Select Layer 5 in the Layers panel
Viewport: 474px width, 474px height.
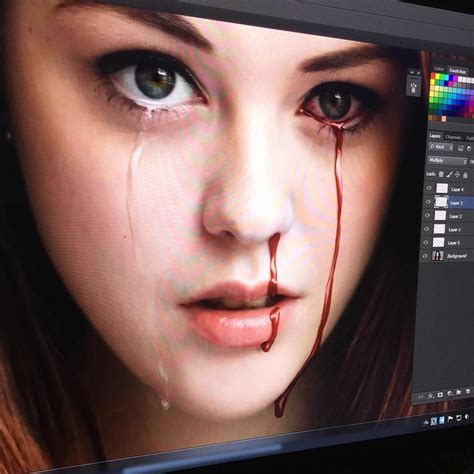click(454, 243)
